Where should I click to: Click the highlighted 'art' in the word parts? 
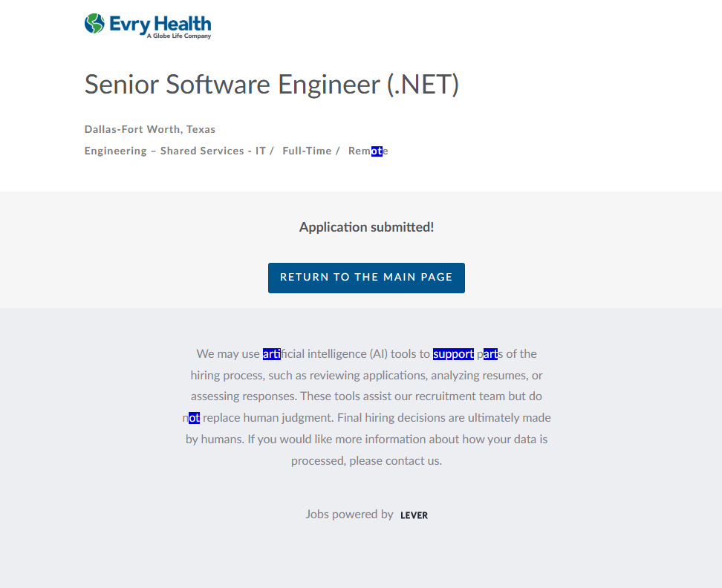[x=490, y=354]
